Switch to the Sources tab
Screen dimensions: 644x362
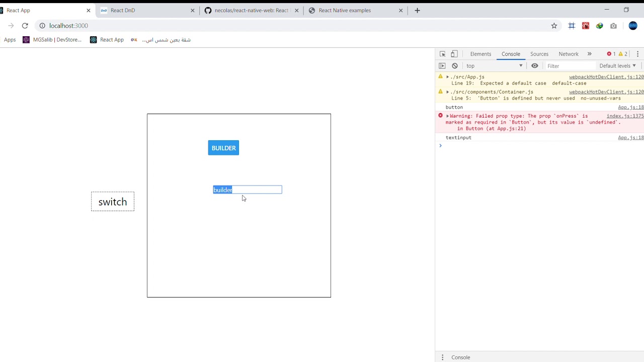coord(539,54)
